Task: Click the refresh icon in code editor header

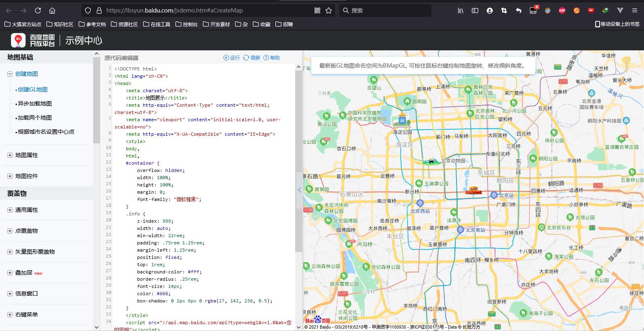Action: (246, 58)
